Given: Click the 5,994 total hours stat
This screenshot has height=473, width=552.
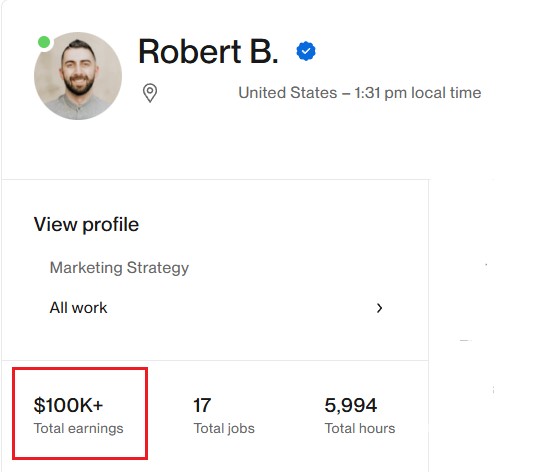Looking at the screenshot, I should coord(359,415).
